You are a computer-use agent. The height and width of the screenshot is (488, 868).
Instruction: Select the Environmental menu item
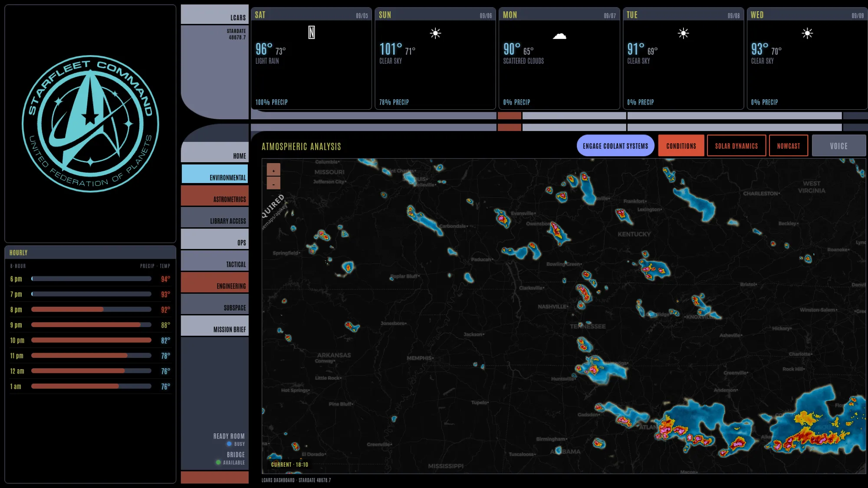coord(215,174)
